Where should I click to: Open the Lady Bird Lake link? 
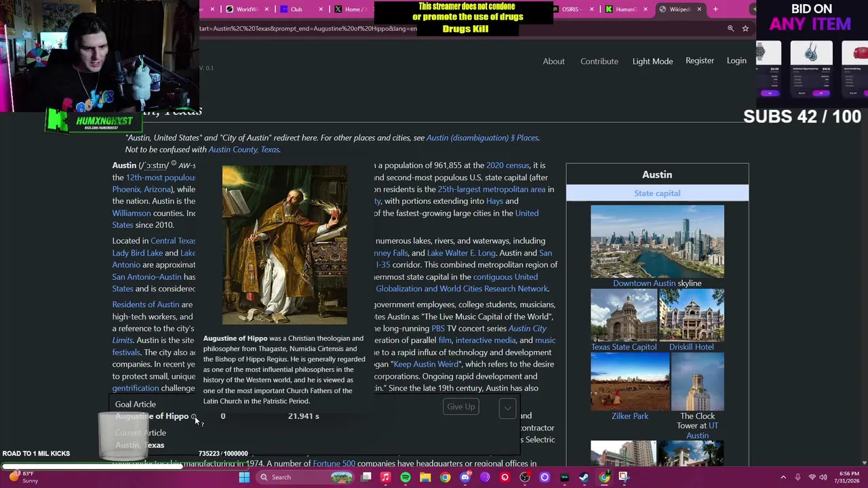138,253
